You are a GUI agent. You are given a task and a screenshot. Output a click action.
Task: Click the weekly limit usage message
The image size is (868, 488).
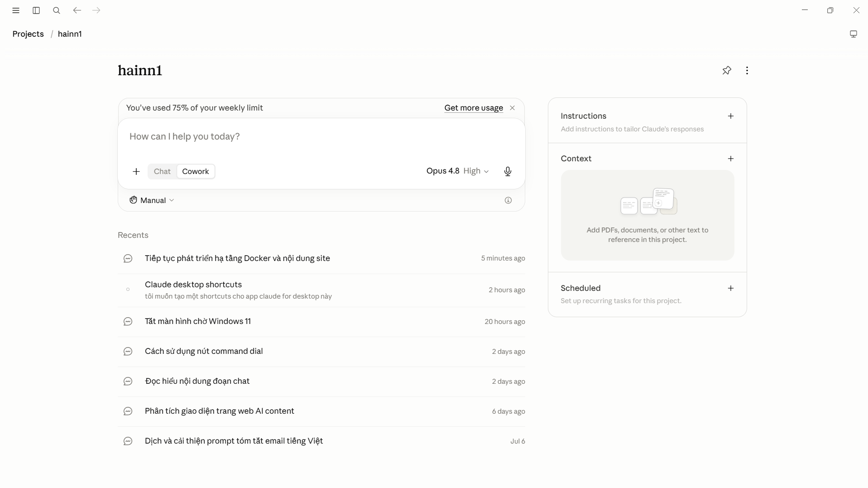tap(195, 108)
